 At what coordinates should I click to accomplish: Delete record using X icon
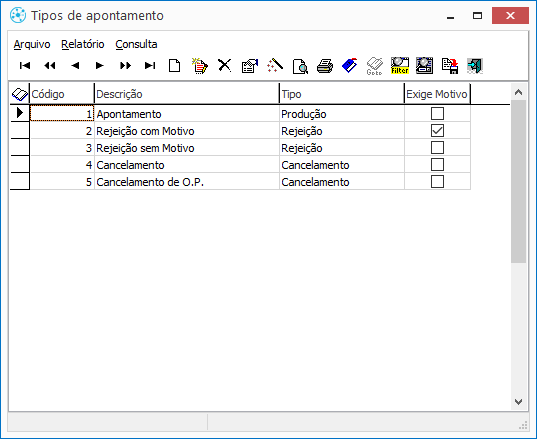point(225,65)
